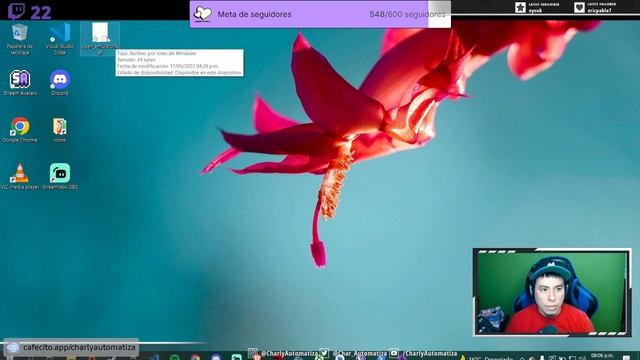The image size is (640, 360).
Task: Select the highlighted .bat file on the desktop
Action: pos(100,39)
